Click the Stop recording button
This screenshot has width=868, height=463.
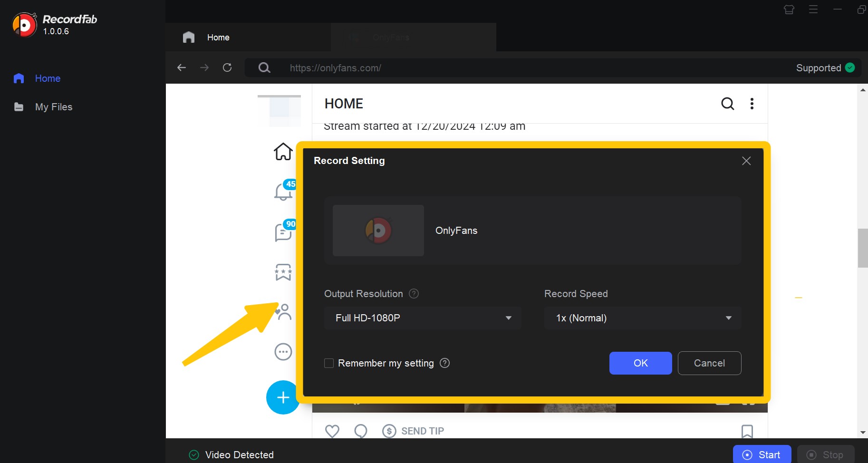pyautogui.click(x=826, y=454)
